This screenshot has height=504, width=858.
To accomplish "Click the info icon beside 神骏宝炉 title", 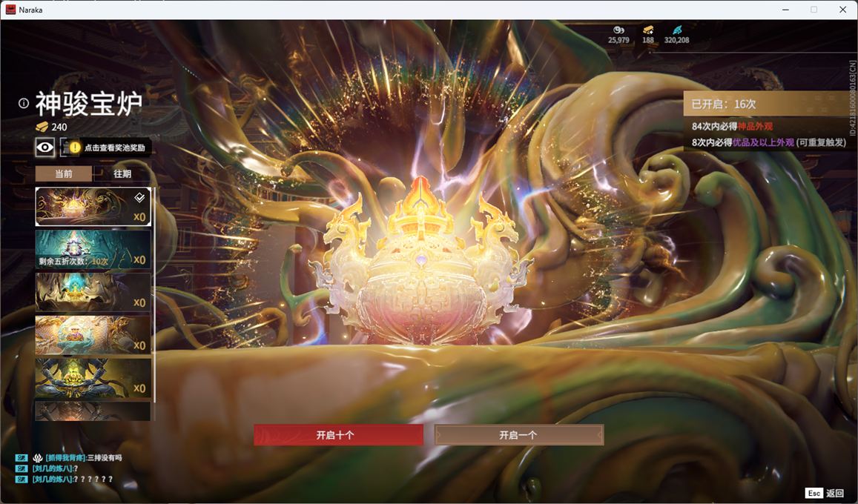I will coord(24,103).
